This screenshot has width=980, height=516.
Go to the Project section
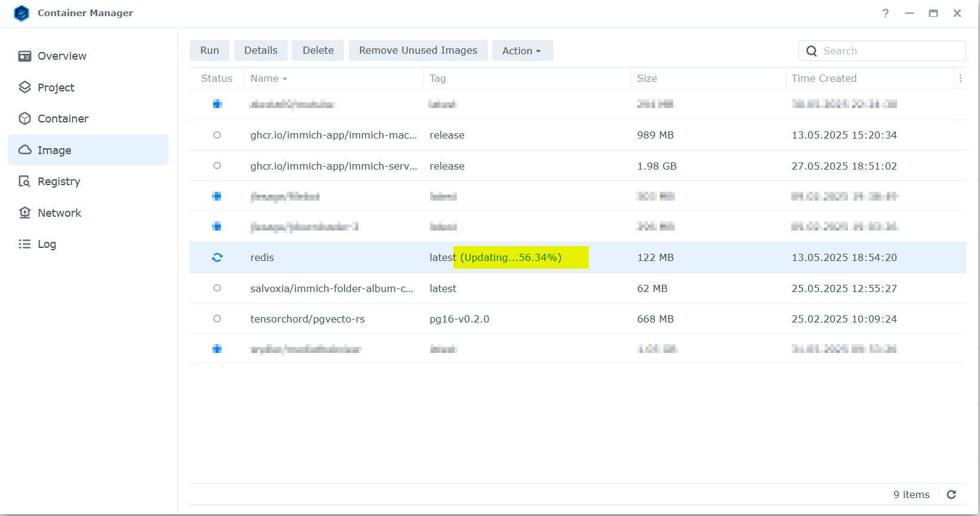tap(88, 87)
